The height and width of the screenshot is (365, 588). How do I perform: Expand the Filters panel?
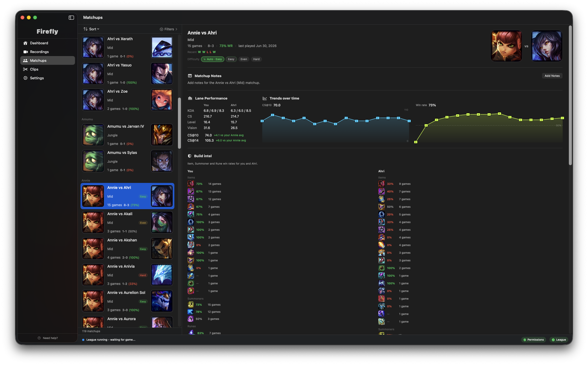tap(169, 29)
